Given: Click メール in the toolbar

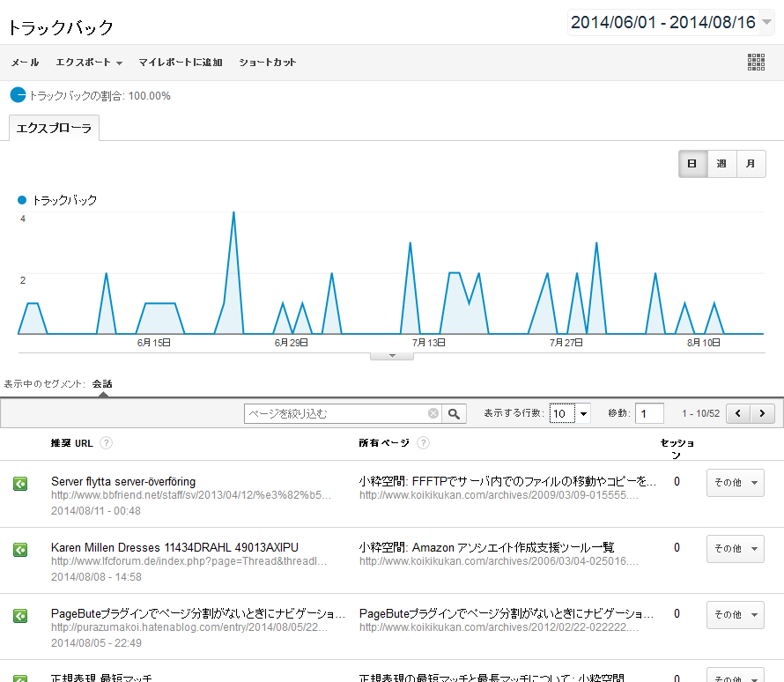Looking at the screenshot, I should pyautogui.click(x=25, y=63).
